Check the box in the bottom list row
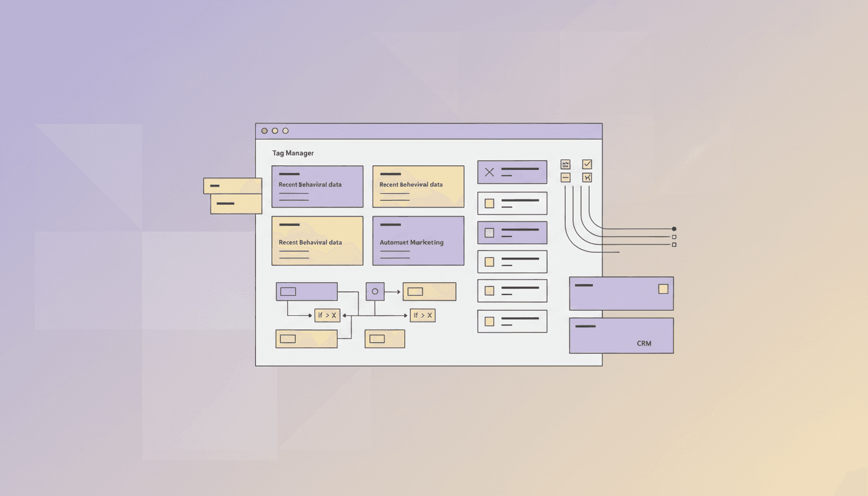The height and width of the screenshot is (496, 868). click(x=489, y=321)
